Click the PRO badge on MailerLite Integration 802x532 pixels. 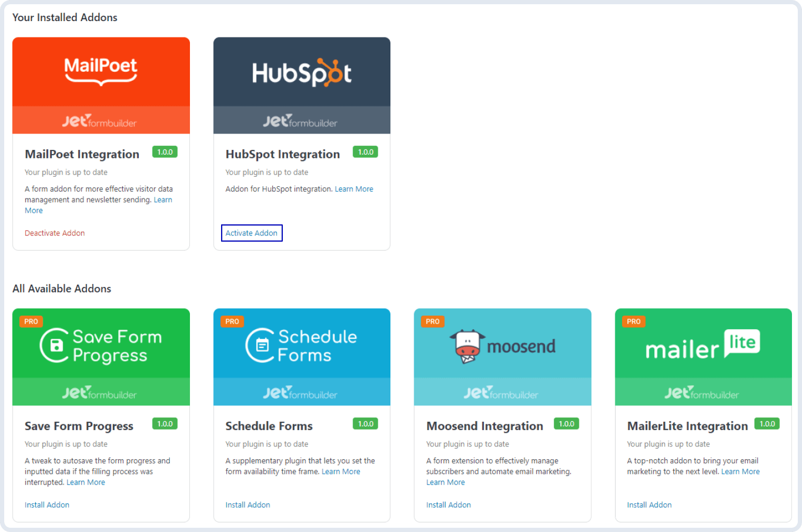[633, 321]
